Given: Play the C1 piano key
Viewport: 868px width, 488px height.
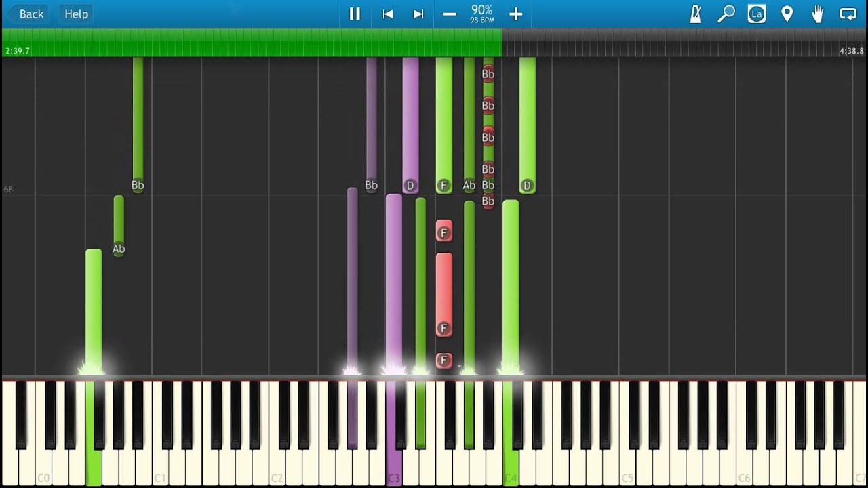Looking at the screenshot, I should (x=160, y=468).
